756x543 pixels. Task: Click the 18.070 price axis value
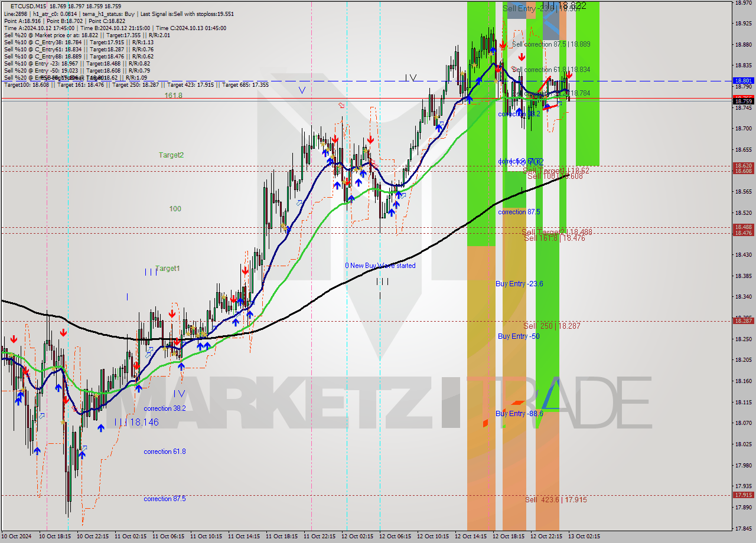pos(743,423)
